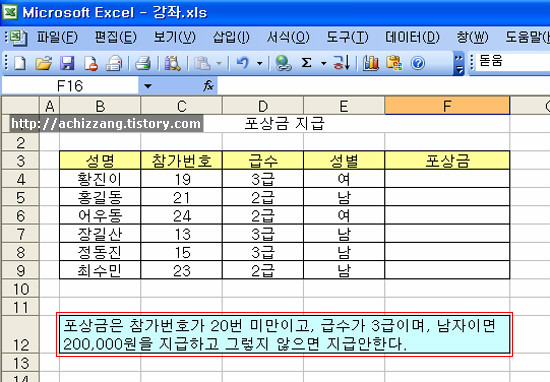Viewport: 550px width, 382px height.
Task: Open the 도구(T) menu
Action: [x=347, y=37]
